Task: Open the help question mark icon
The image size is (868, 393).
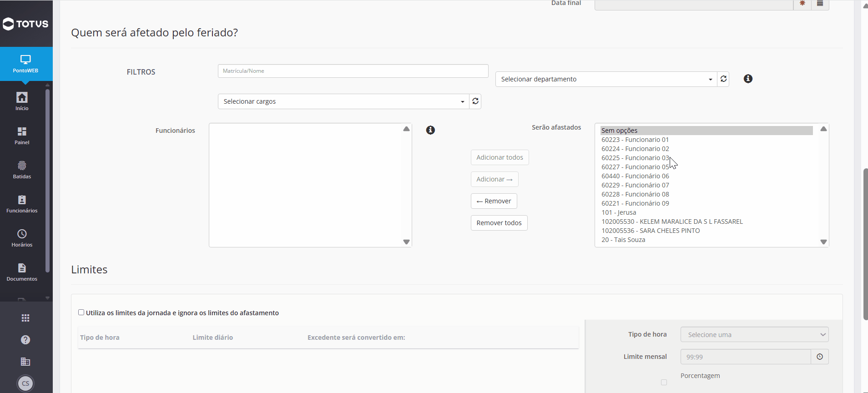Action: point(25,340)
